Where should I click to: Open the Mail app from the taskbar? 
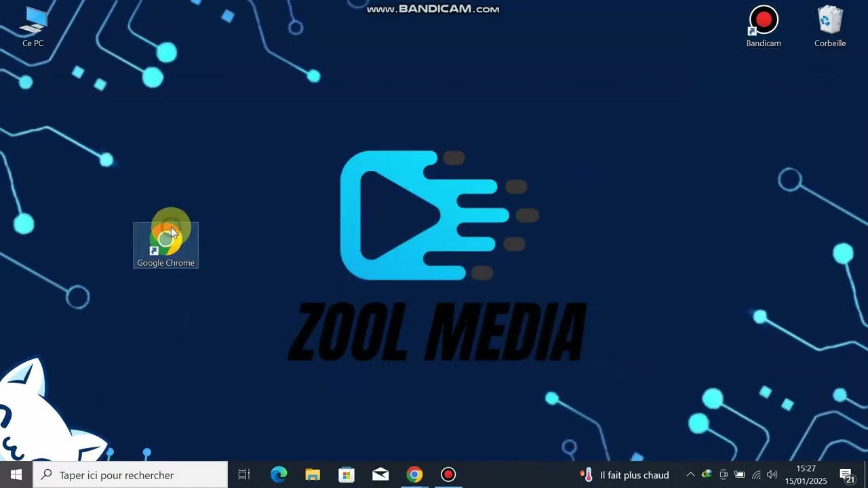coord(380,474)
